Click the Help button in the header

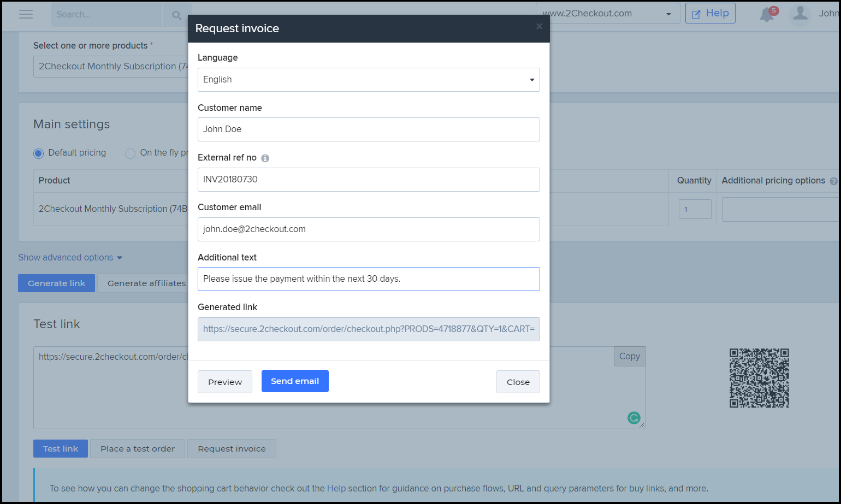pos(710,13)
